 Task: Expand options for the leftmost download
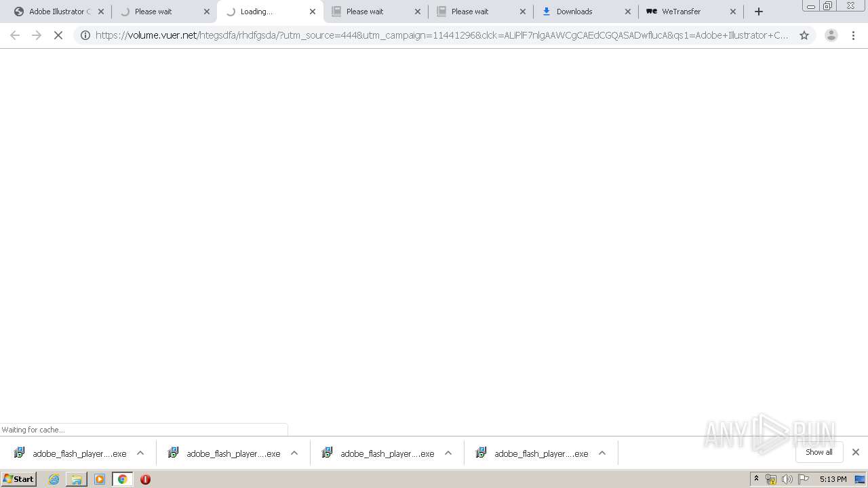(x=140, y=453)
